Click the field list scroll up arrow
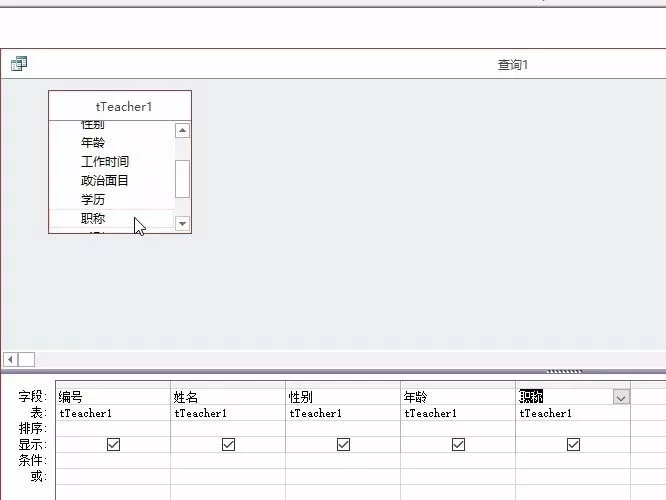666x500 pixels. pos(182,130)
